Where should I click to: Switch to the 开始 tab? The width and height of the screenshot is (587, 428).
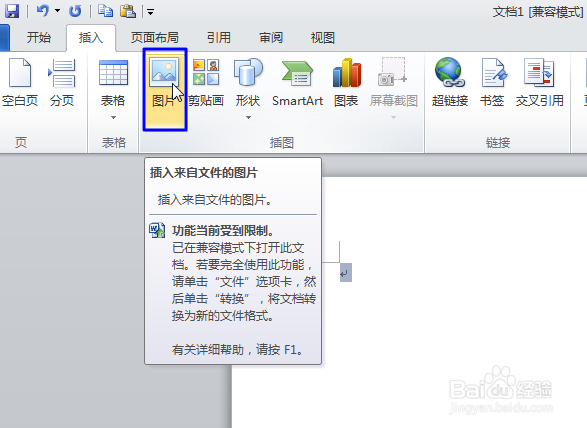point(39,37)
